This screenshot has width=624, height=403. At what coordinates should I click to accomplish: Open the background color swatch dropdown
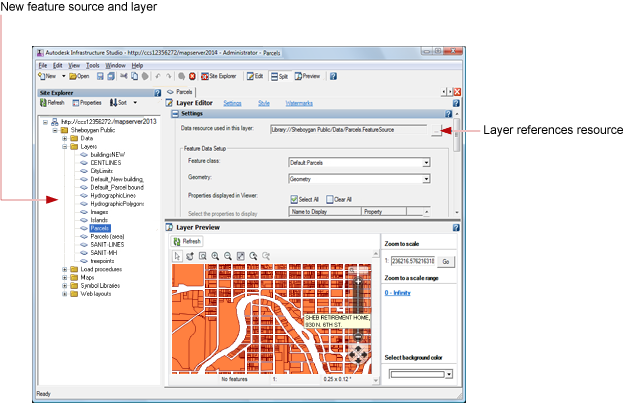tap(449, 374)
